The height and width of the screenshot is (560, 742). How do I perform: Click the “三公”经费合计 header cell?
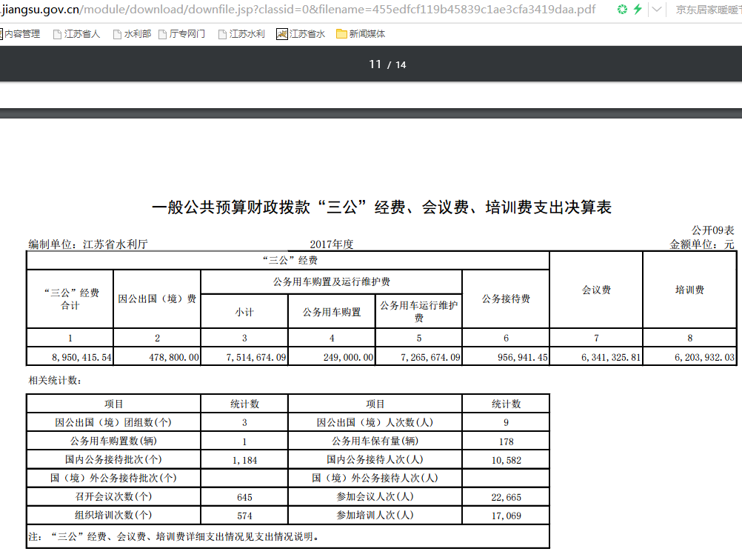[x=70, y=299]
